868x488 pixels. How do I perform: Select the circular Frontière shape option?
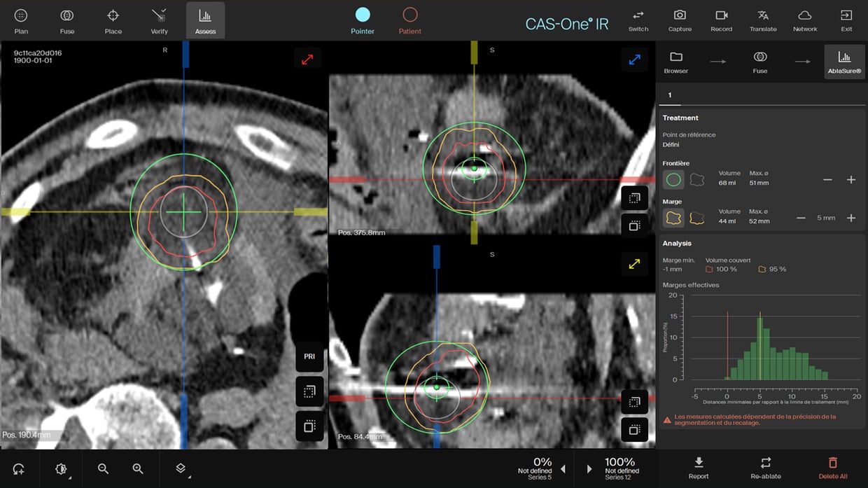pyautogui.click(x=673, y=180)
